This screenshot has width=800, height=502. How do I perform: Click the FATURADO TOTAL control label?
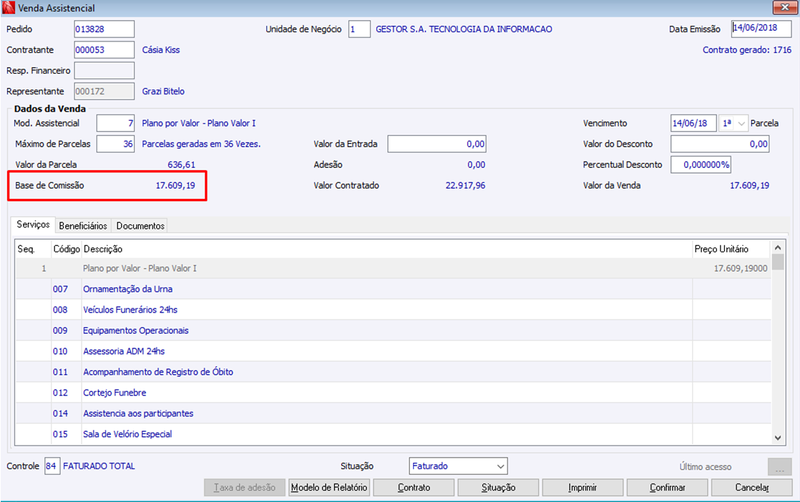pyautogui.click(x=99, y=466)
